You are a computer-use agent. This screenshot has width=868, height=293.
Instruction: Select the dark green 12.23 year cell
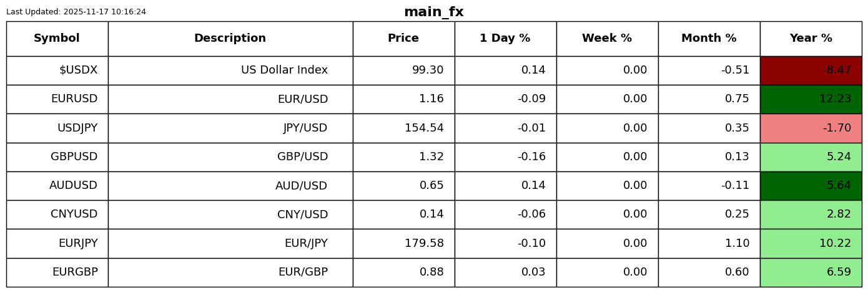[811, 99]
